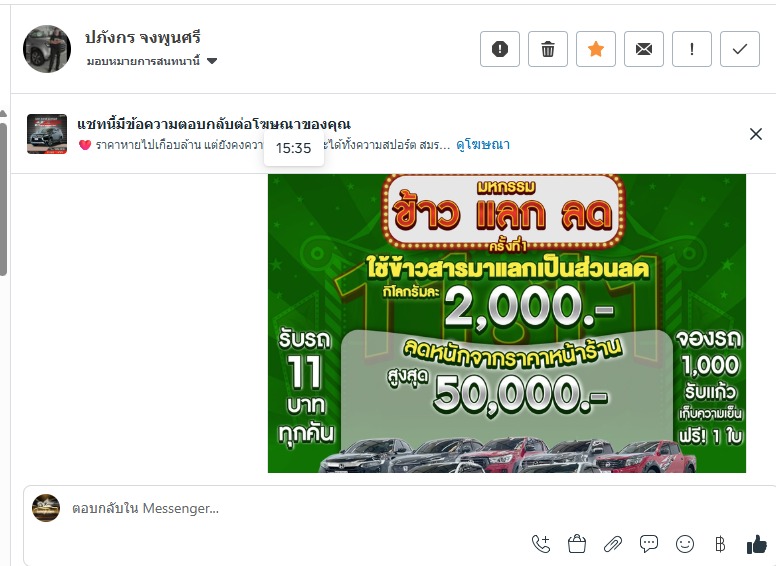Toggle the orange star follow-up marker
This screenshot has height=566, width=776.
[596, 49]
